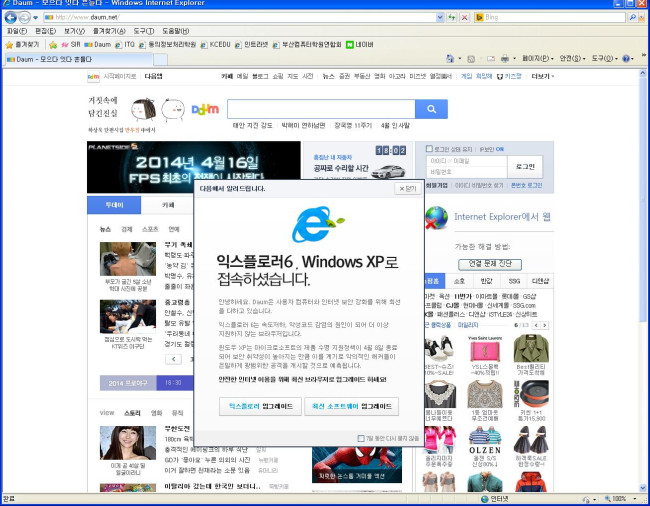This screenshot has height=506, width=650.
Task: Select the 투데이 tab
Action: tap(114, 205)
